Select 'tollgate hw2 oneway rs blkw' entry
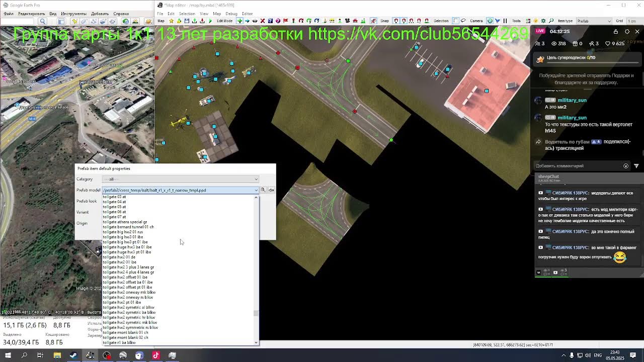This screenshot has width=644, height=362. (128, 297)
